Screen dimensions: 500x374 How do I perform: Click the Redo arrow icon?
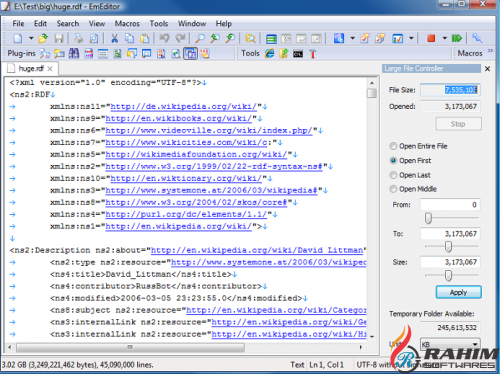tap(180, 38)
